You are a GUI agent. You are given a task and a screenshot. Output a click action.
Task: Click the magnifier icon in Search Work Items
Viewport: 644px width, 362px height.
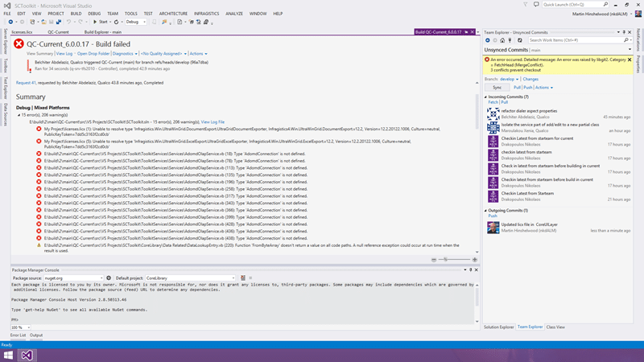pos(626,40)
